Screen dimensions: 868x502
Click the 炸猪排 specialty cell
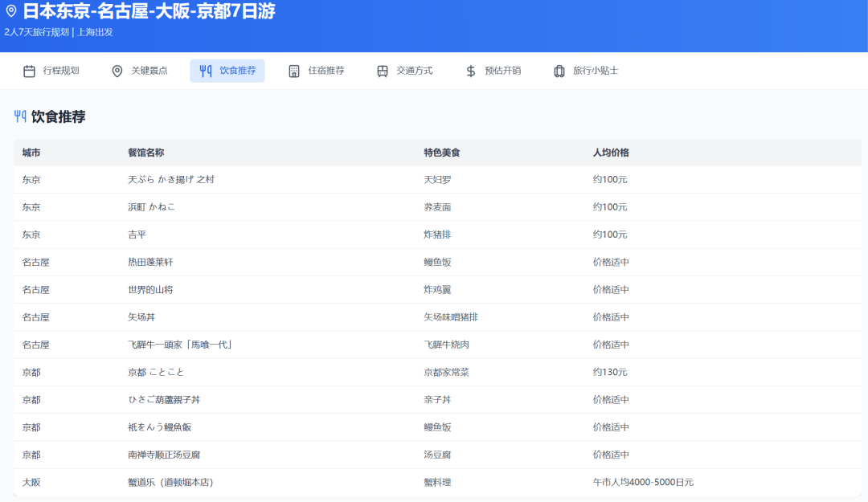(x=437, y=235)
